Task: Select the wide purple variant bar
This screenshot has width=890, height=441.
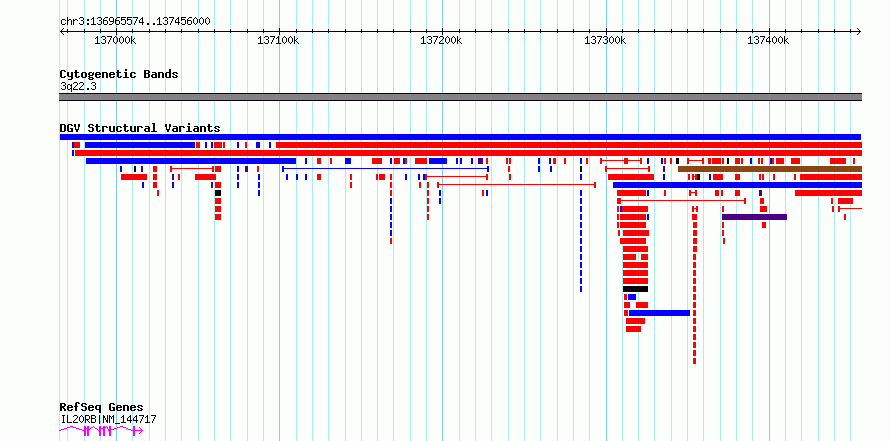Action: (754, 217)
